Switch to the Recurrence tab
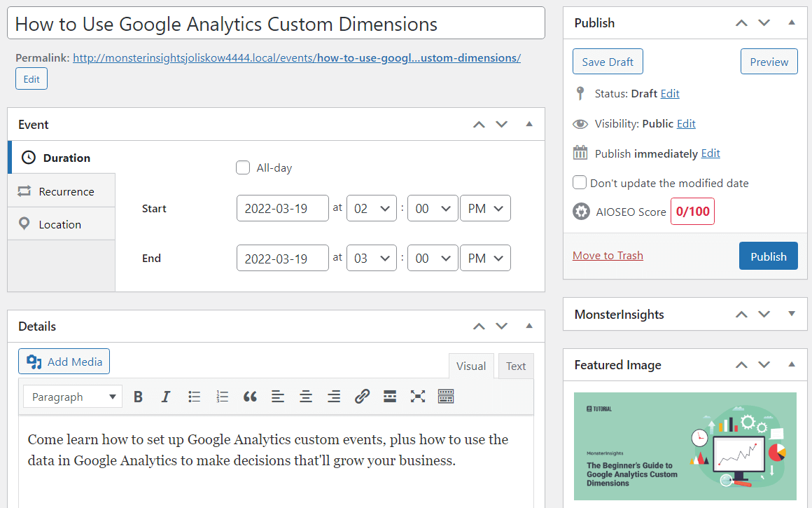 pos(62,191)
